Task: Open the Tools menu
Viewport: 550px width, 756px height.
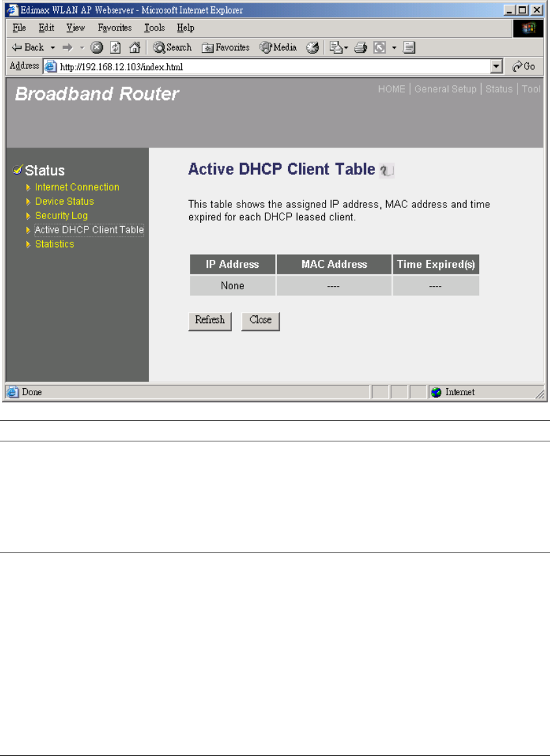Action: 154,27
